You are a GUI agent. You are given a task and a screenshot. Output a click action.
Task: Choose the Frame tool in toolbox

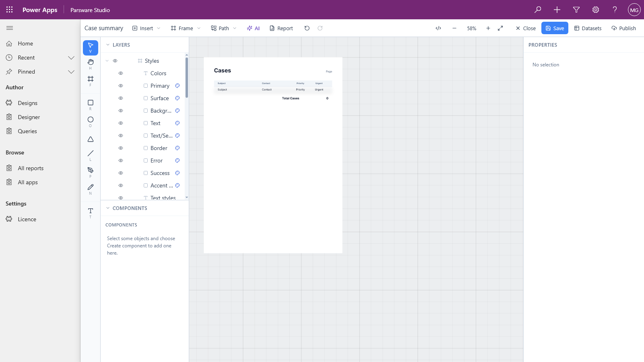tap(91, 81)
